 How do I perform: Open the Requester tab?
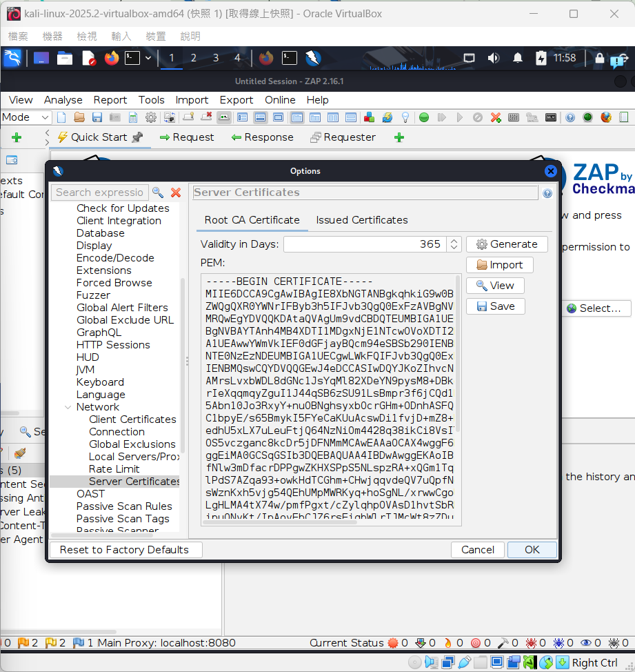point(343,137)
